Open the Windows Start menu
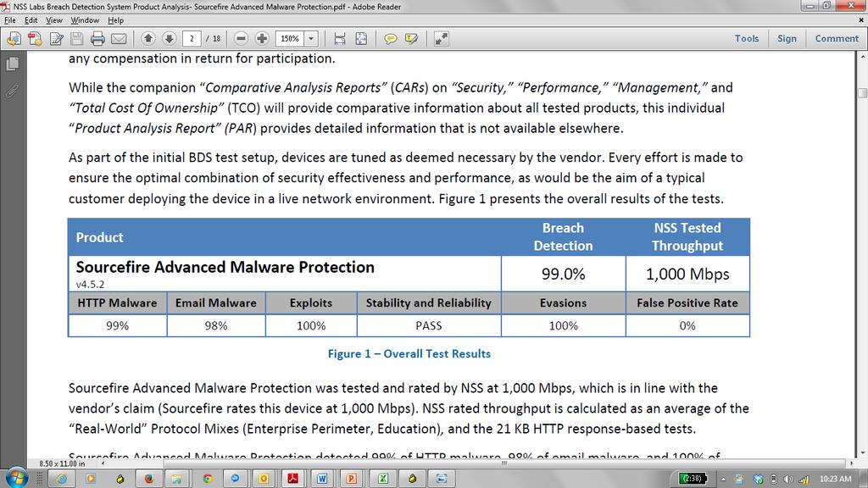 pos(16,478)
